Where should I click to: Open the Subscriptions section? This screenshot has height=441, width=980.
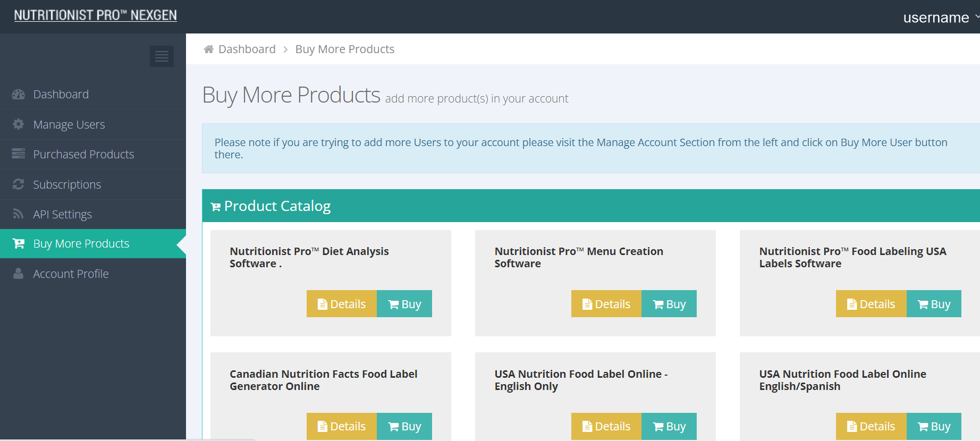(93, 184)
